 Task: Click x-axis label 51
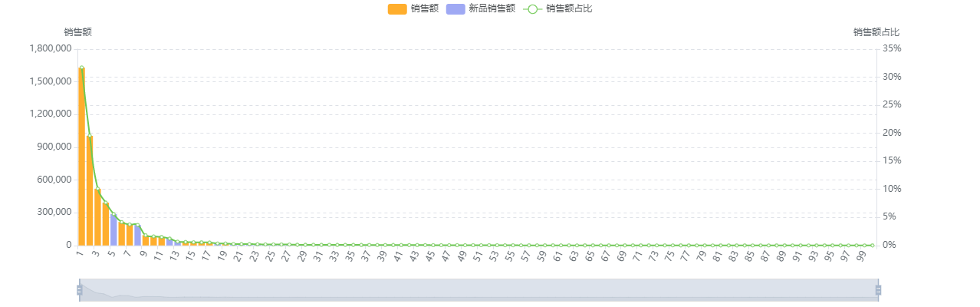pos(477,256)
